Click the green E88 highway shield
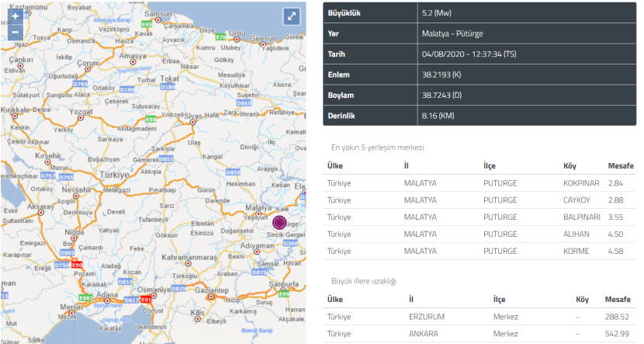The width and height of the screenshot is (644, 344). pyautogui.click(x=151, y=119)
